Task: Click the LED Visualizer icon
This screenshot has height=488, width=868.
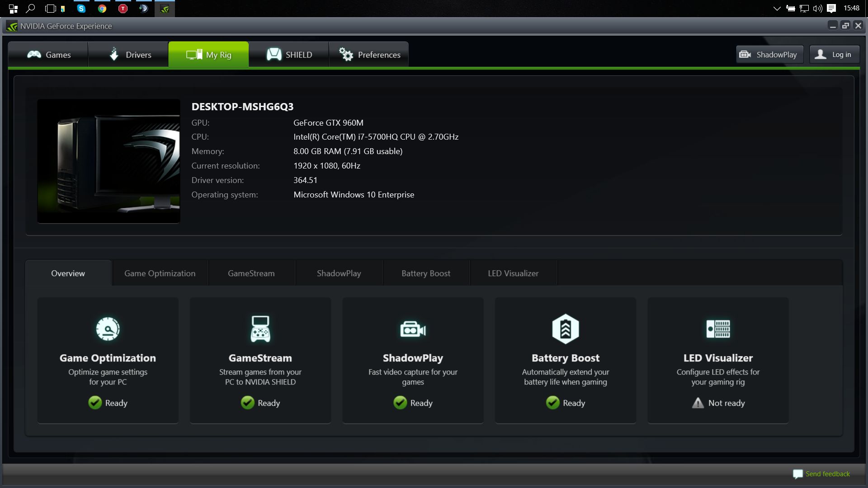Action: tap(718, 329)
